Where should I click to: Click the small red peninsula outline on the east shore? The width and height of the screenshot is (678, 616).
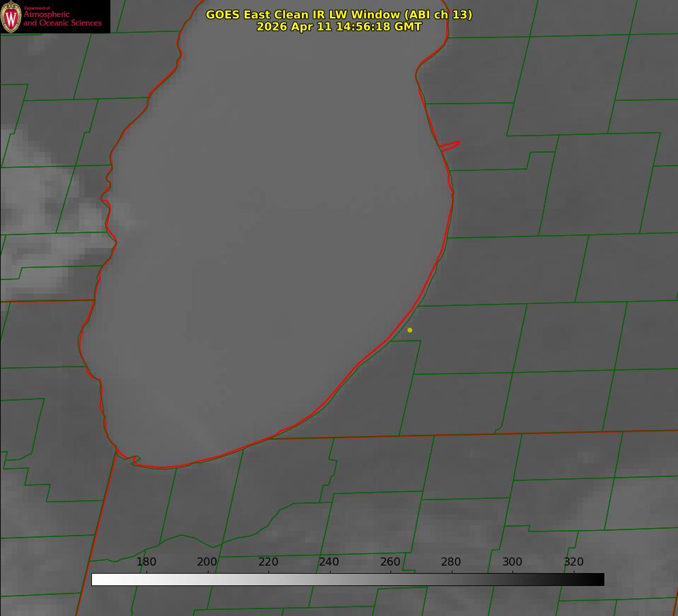[x=450, y=146]
